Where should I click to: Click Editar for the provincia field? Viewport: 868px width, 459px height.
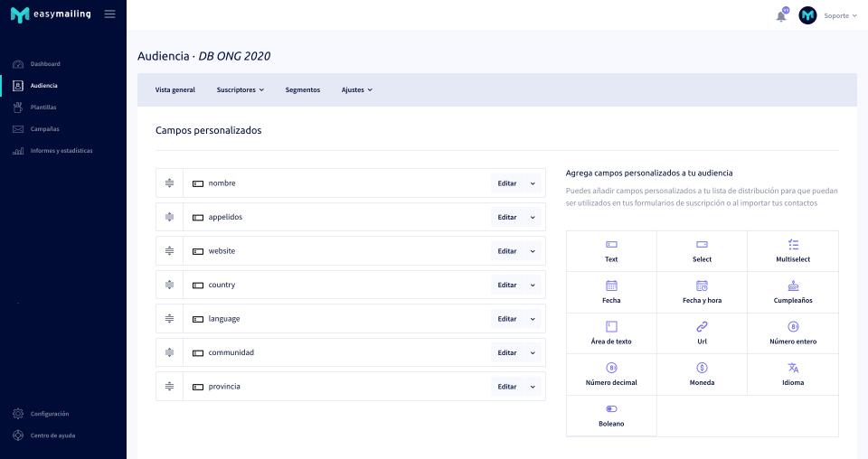pos(507,387)
